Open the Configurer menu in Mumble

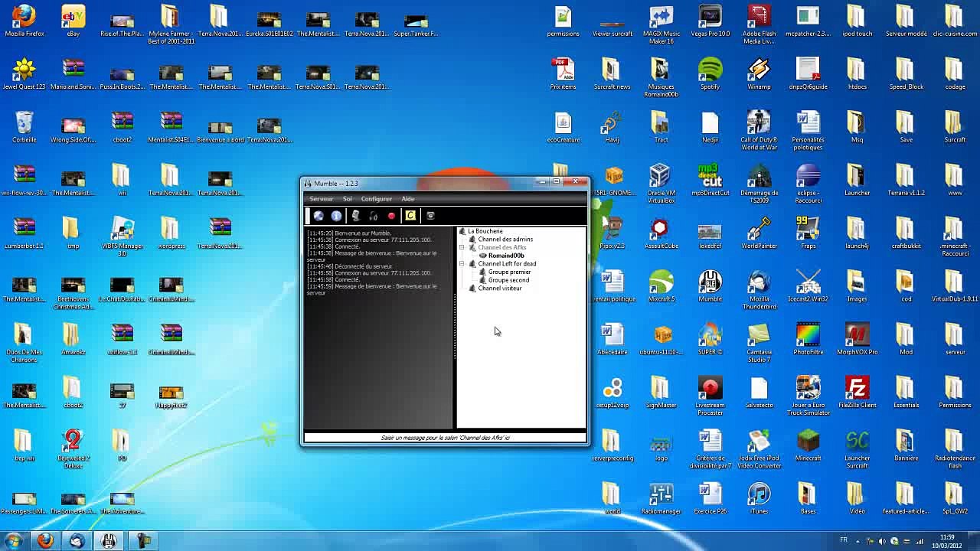(376, 199)
